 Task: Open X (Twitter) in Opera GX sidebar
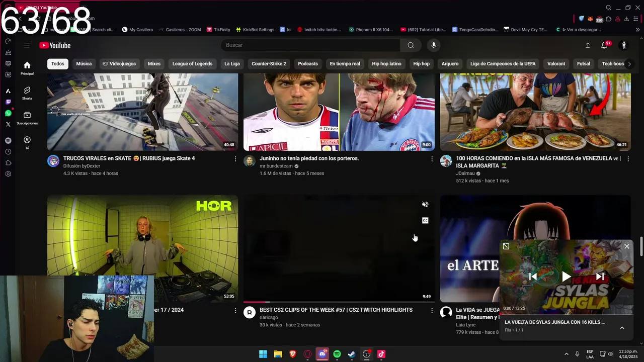pyautogui.click(x=8, y=124)
